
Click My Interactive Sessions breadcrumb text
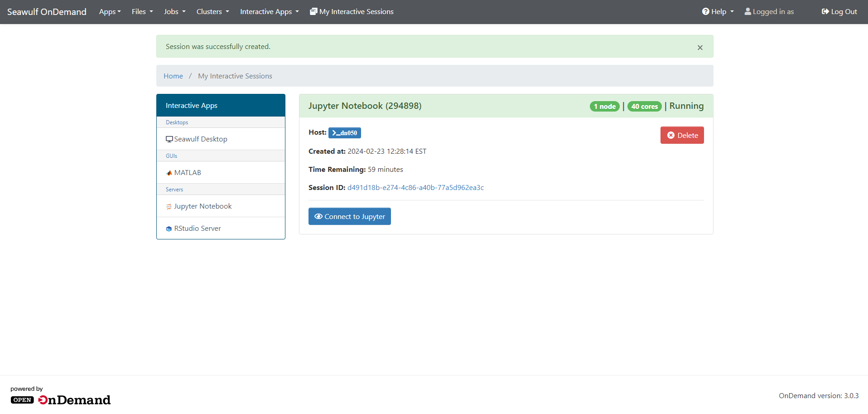point(235,76)
